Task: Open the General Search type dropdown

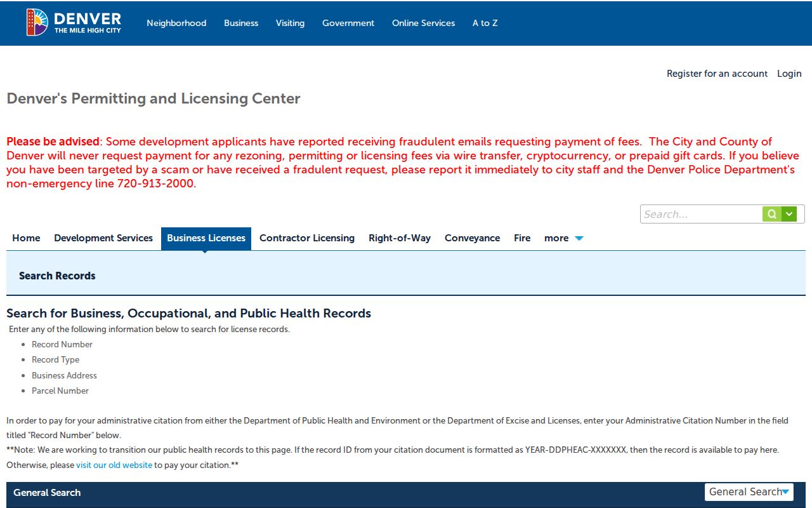Action: pyautogui.click(x=749, y=492)
